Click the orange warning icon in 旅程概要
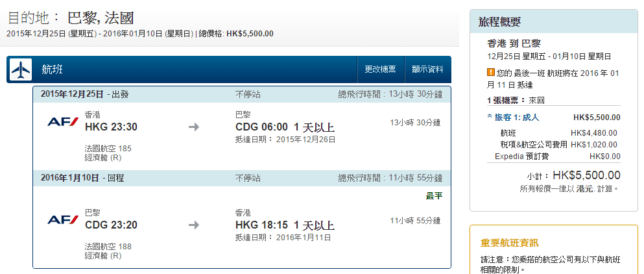This screenshot has width=644, height=274. pyautogui.click(x=490, y=73)
